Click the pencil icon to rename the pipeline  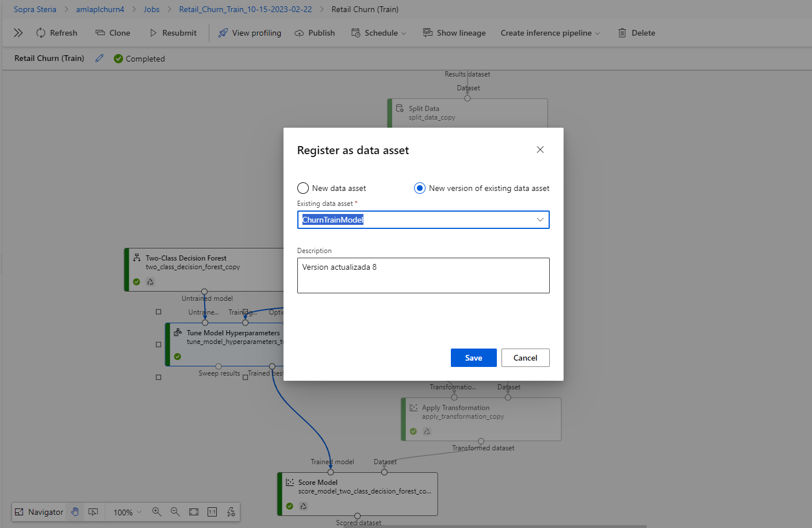pyautogui.click(x=99, y=58)
